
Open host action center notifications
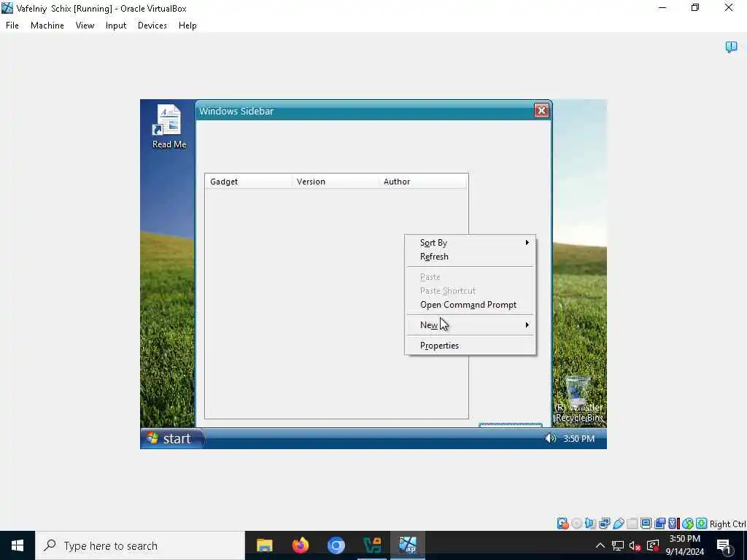pos(724,545)
